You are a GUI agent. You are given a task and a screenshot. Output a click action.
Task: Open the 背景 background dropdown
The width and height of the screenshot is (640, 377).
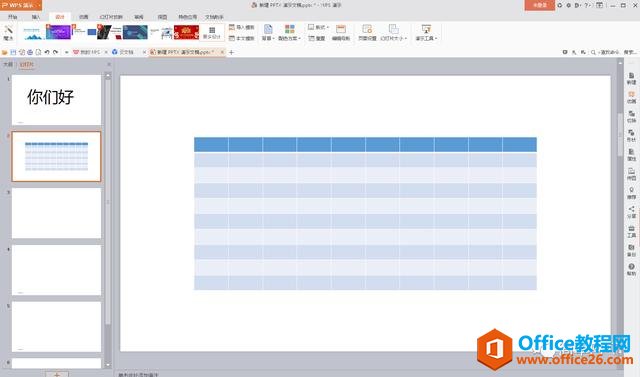[x=267, y=32]
